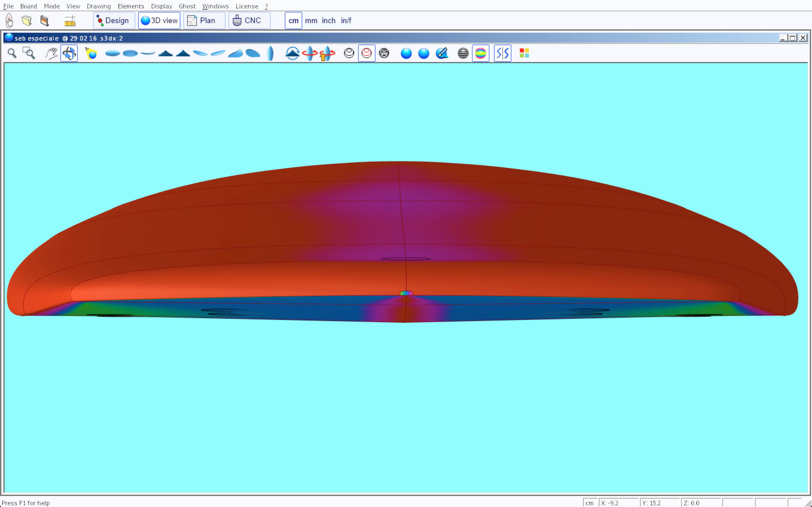
Task: Open the four-color squares palette icon
Action: [524, 53]
